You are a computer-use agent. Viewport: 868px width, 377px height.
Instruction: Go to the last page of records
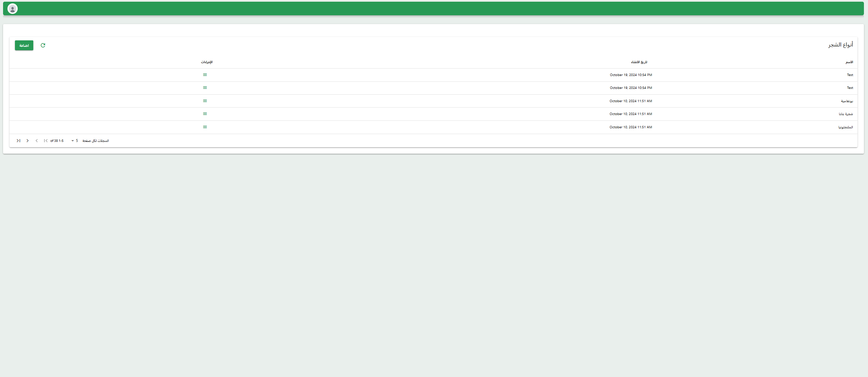point(18,141)
